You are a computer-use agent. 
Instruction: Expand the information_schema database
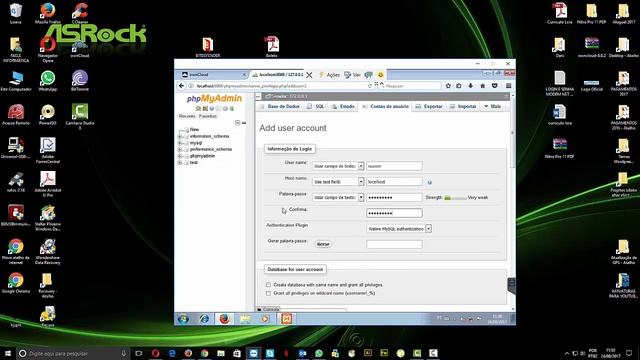tap(180, 136)
